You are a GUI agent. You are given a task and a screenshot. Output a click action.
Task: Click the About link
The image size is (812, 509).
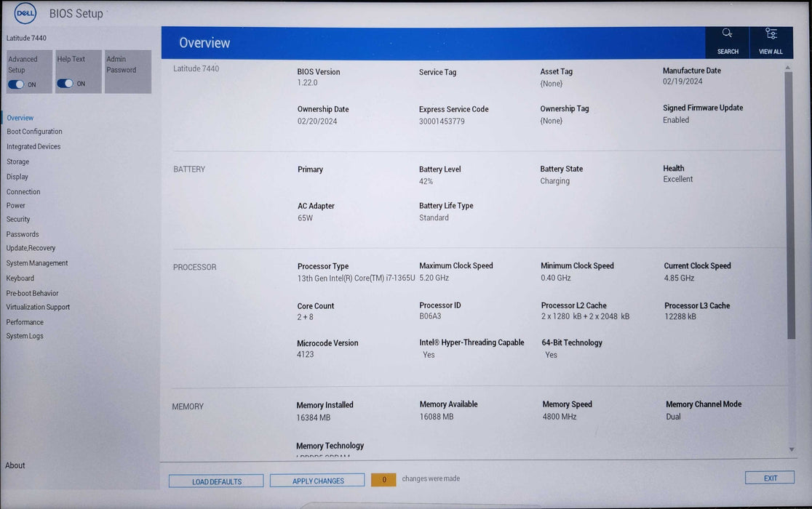click(15, 465)
